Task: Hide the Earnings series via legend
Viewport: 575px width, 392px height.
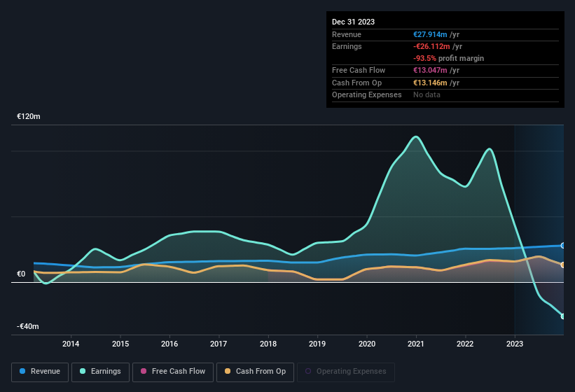Action: click(101, 372)
